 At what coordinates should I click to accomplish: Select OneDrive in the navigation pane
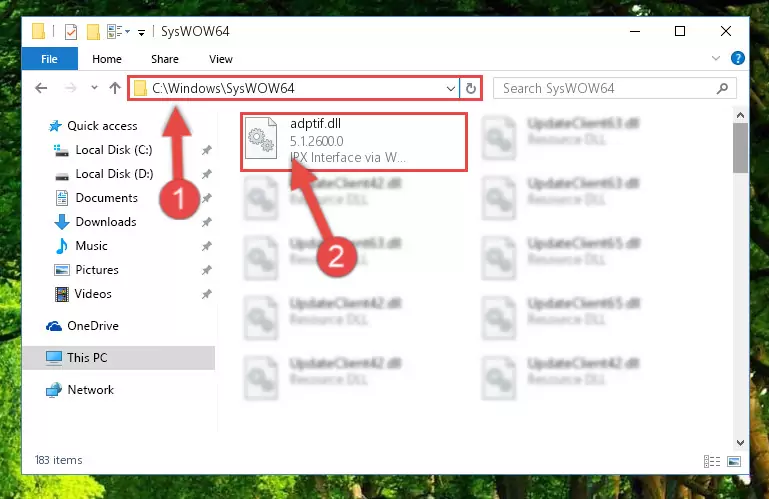pos(82,326)
